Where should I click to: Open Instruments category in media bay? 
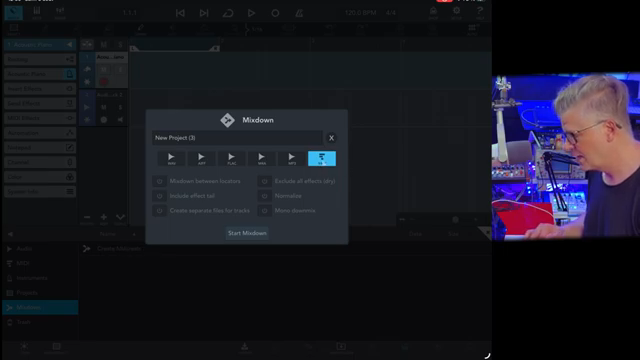click(x=40, y=278)
